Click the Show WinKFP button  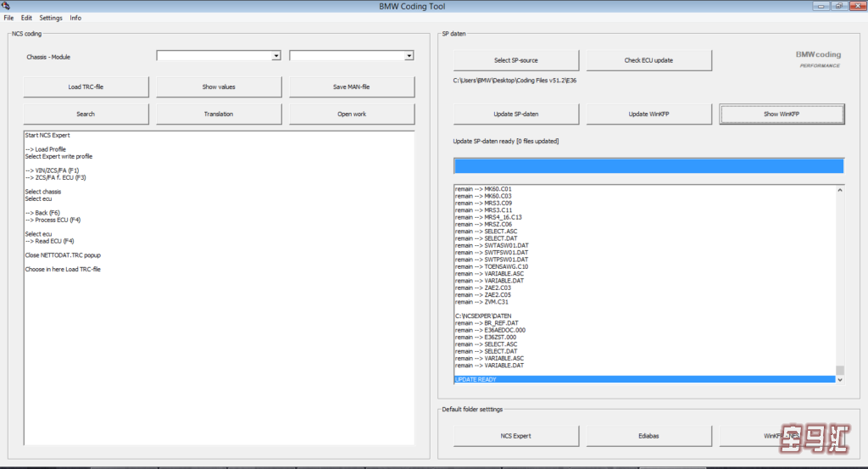click(782, 114)
